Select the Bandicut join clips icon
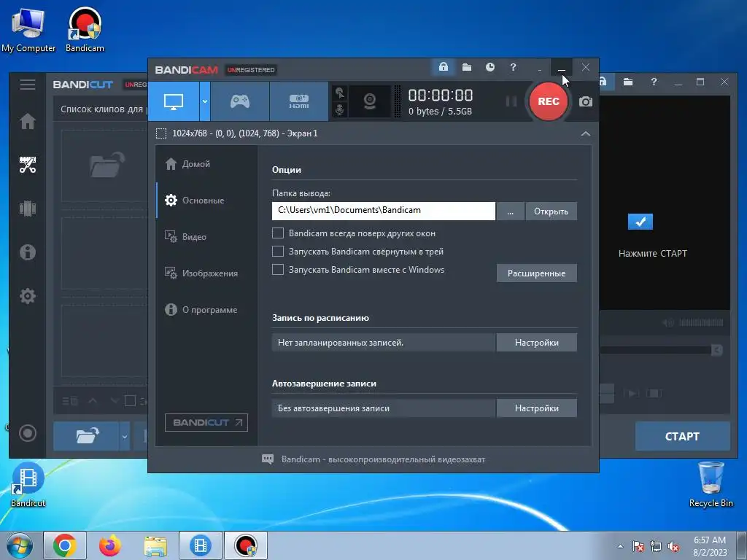Image resolution: width=747 pixels, height=560 pixels. [x=28, y=208]
